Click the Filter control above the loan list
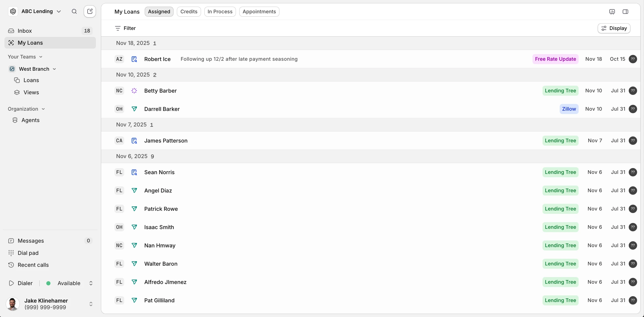The height and width of the screenshot is (317, 644). pyautogui.click(x=126, y=28)
